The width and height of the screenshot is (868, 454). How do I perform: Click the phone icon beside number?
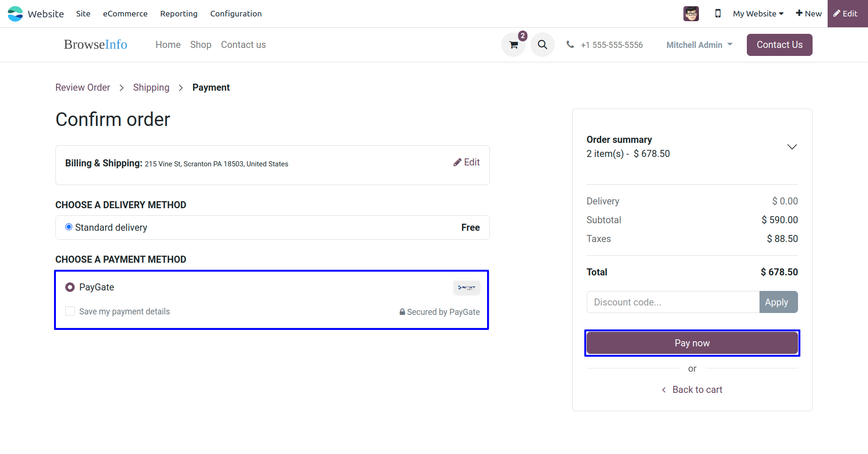click(x=570, y=45)
